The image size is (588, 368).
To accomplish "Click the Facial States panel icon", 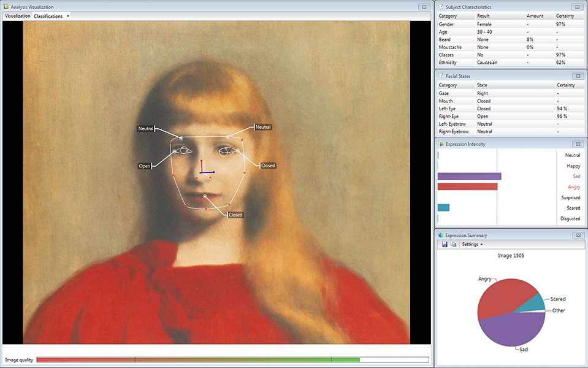I will (x=441, y=76).
